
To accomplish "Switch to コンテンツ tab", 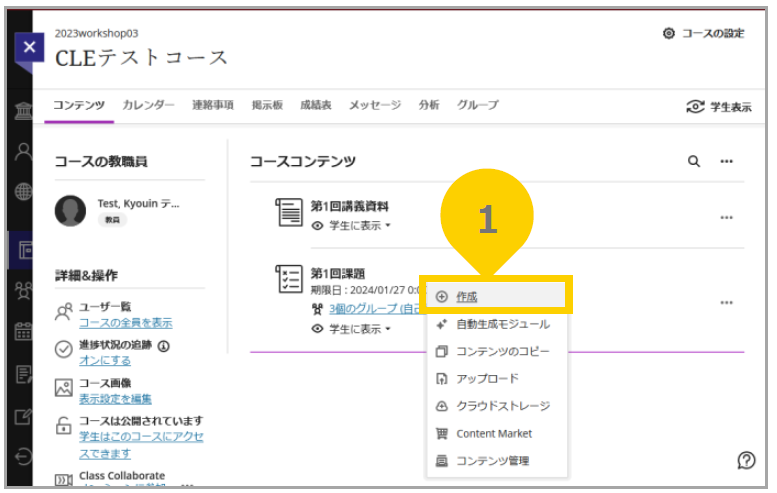I will pos(79,105).
